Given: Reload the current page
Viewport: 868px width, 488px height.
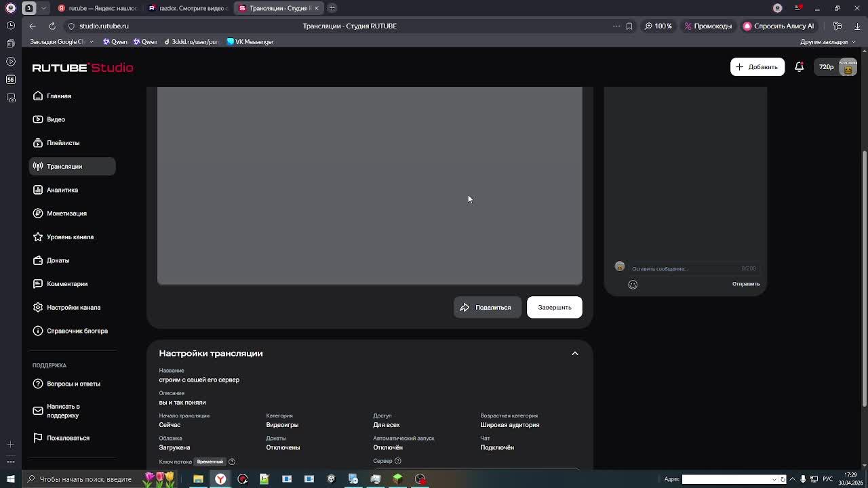Looking at the screenshot, I should [52, 26].
